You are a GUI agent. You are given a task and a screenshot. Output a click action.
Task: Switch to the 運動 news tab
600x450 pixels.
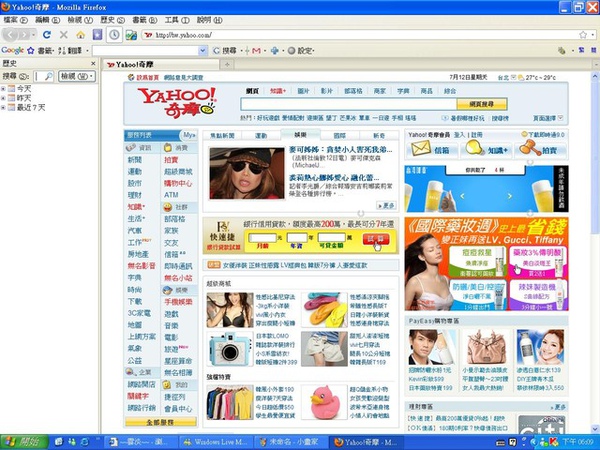(261, 135)
